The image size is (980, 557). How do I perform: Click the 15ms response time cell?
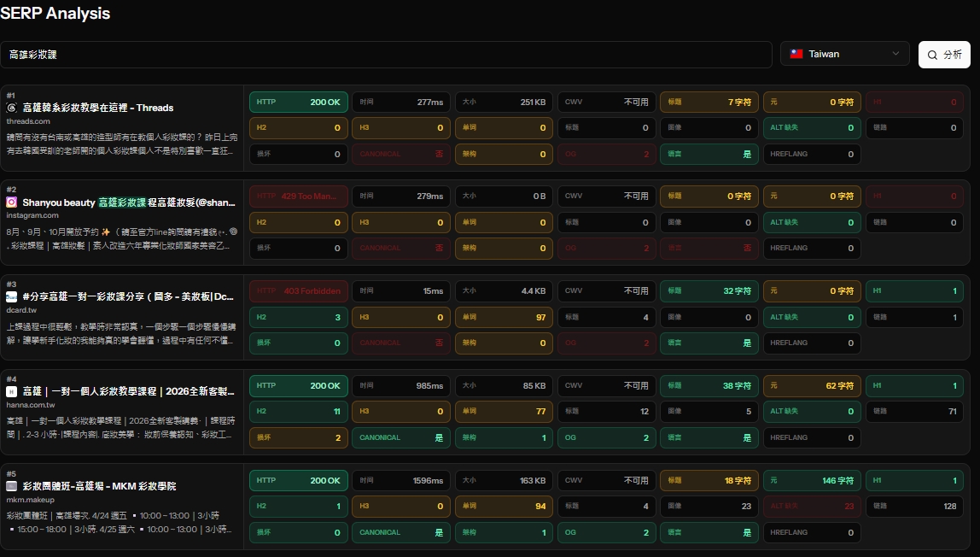click(401, 290)
